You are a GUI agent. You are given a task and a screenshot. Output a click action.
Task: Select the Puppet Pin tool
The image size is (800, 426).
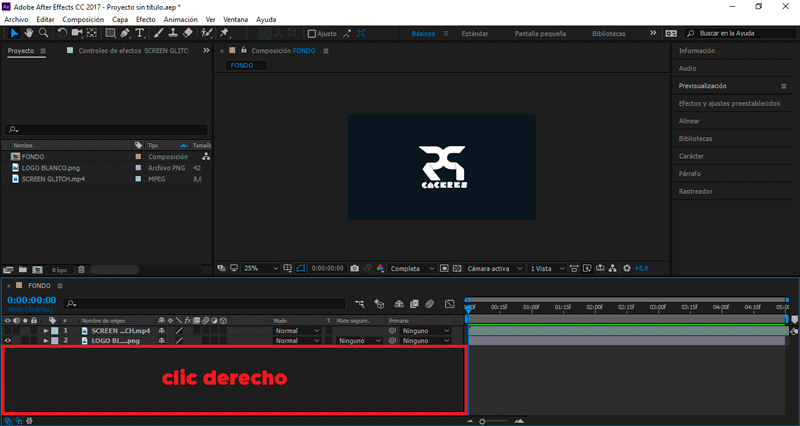click(x=224, y=33)
